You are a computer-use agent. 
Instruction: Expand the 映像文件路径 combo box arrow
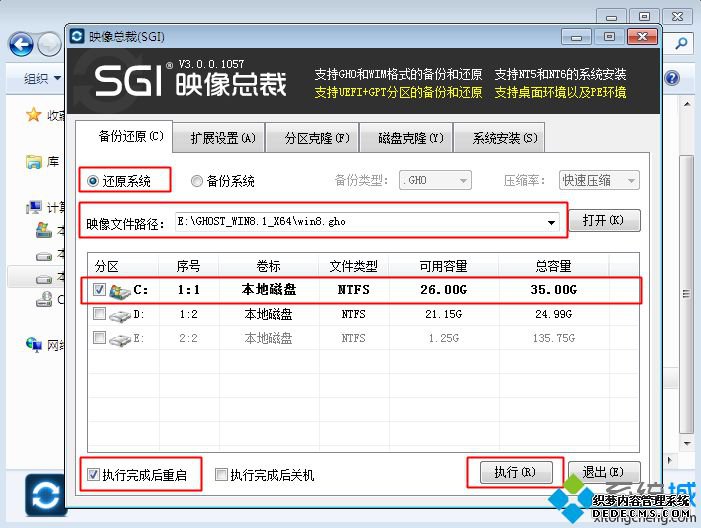(x=551, y=222)
